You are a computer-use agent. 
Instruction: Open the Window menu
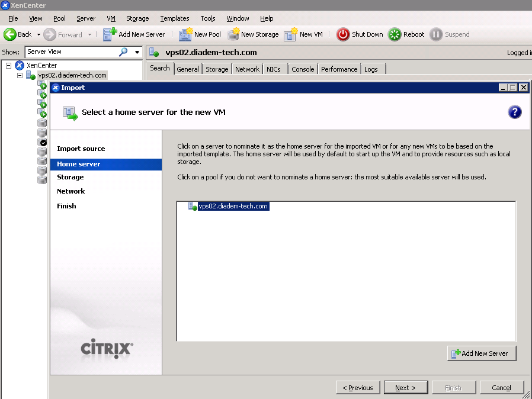238,18
